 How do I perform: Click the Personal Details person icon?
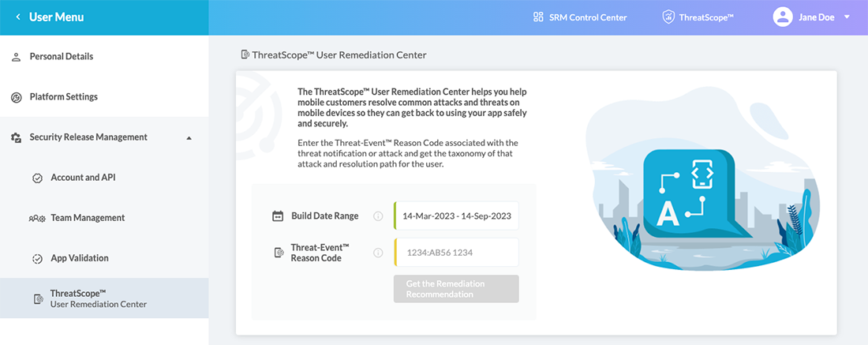pos(16,57)
